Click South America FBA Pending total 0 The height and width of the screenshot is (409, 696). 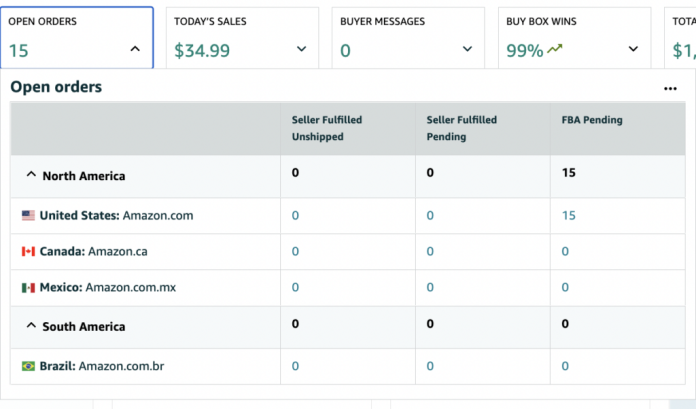pos(565,324)
